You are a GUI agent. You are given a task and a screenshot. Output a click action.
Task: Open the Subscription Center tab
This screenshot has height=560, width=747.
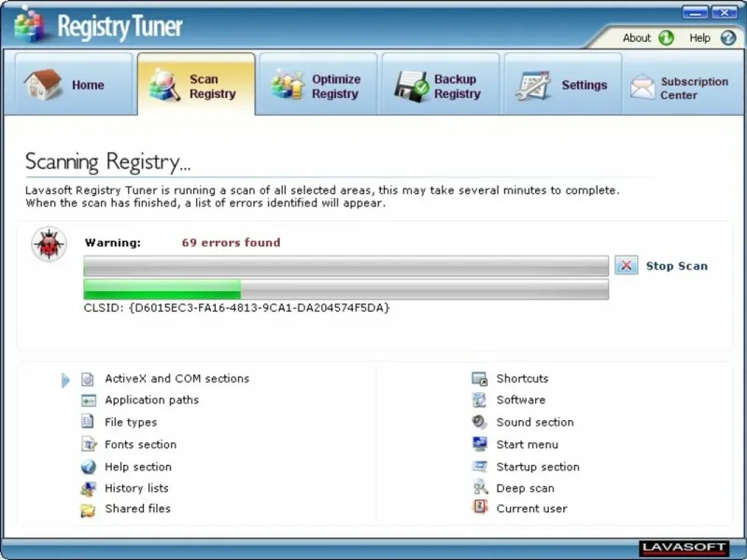(684, 86)
